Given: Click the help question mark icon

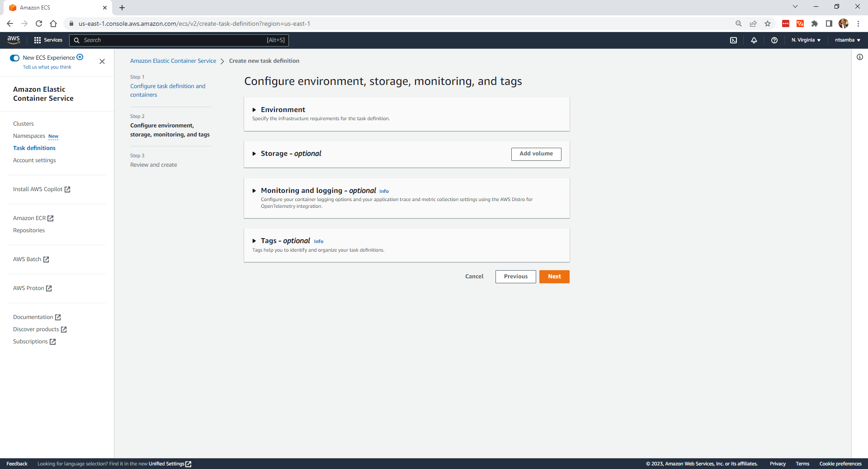Looking at the screenshot, I should tap(774, 40).
